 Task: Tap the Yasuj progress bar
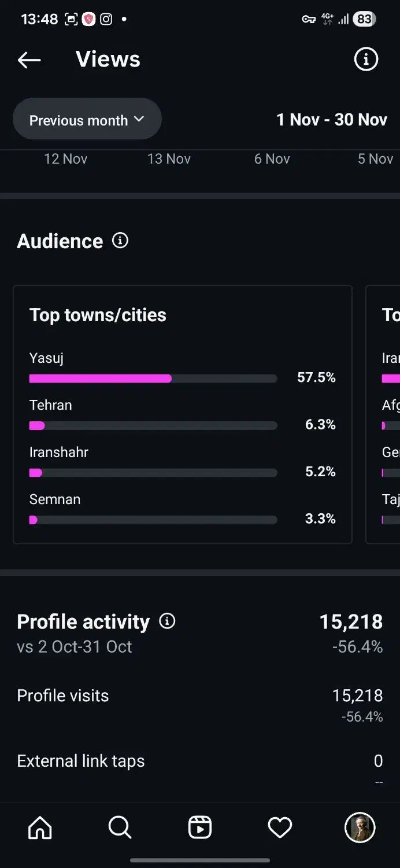153,378
